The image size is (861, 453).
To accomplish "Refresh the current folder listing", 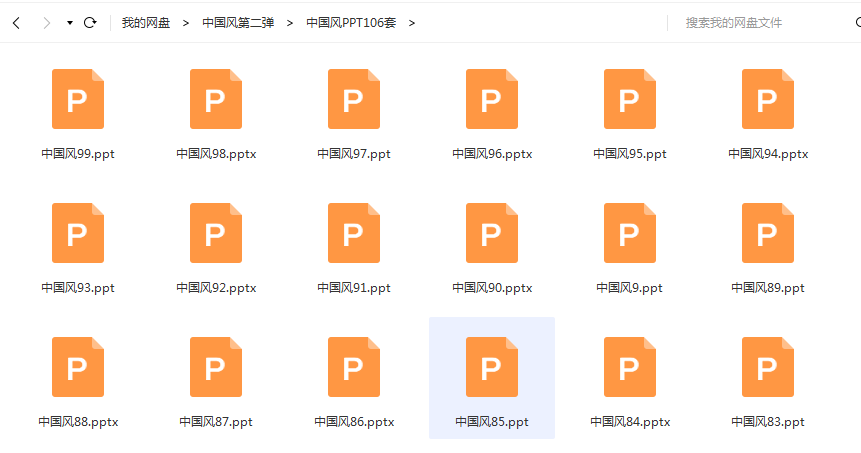I will (x=90, y=23).
